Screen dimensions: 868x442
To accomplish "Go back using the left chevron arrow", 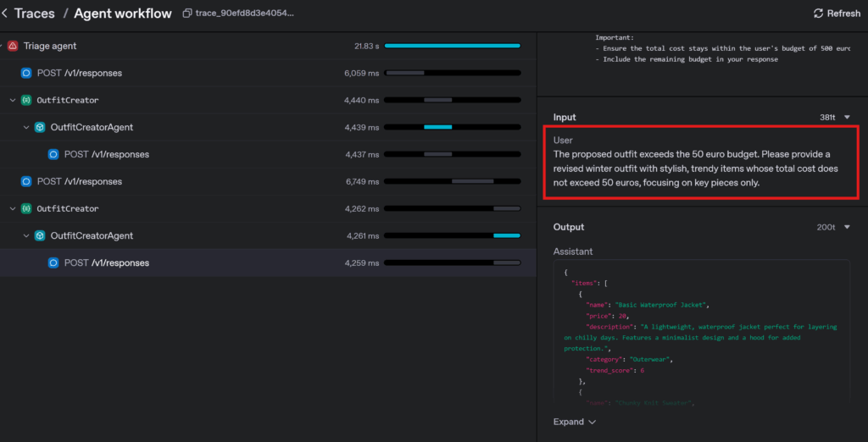I will (4, 14).
